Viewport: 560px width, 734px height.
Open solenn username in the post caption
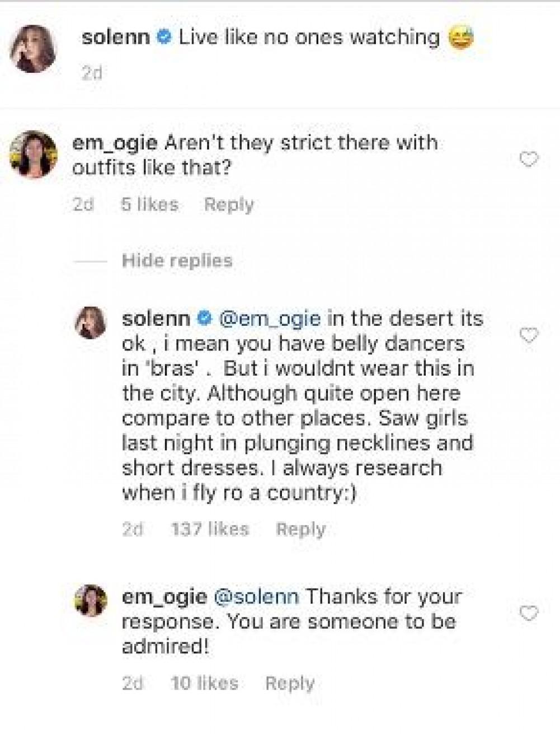point(116,38)
